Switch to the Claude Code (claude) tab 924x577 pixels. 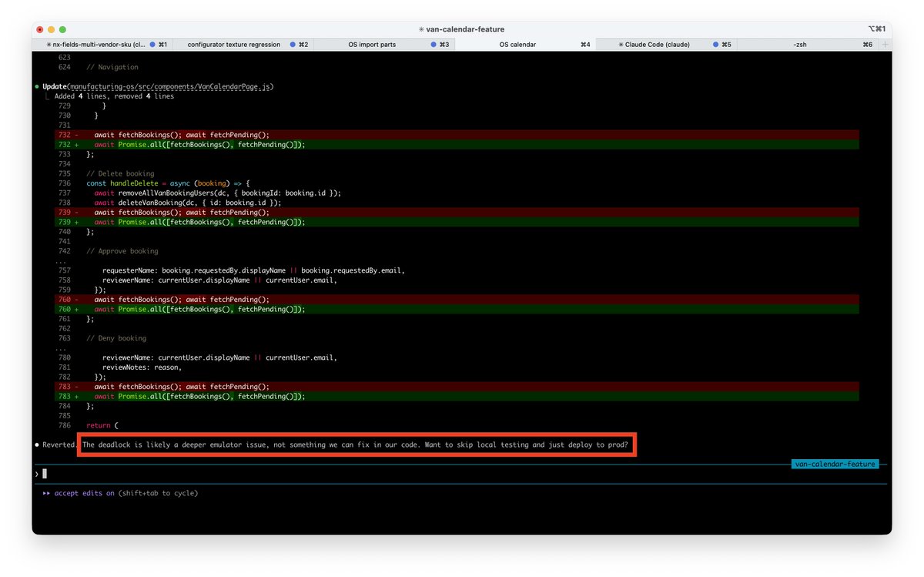[x=666, y=45]
